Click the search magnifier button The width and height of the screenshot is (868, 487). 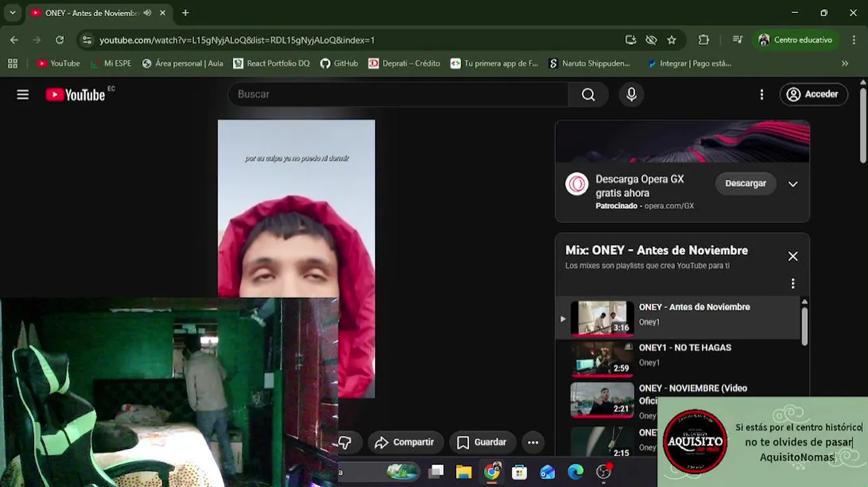coord(588,95)
